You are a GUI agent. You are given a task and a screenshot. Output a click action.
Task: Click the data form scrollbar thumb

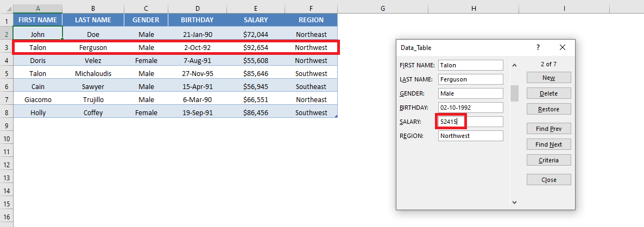514,93
